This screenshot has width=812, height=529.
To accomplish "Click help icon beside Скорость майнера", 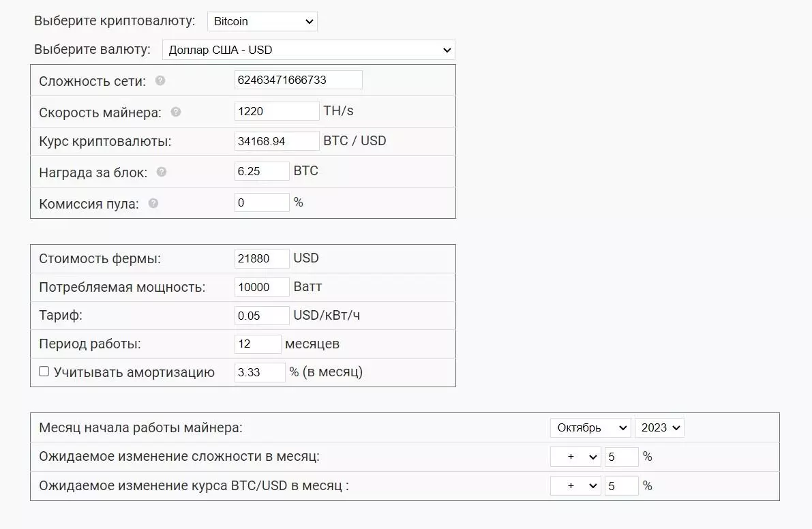I will tap(176, 112).
